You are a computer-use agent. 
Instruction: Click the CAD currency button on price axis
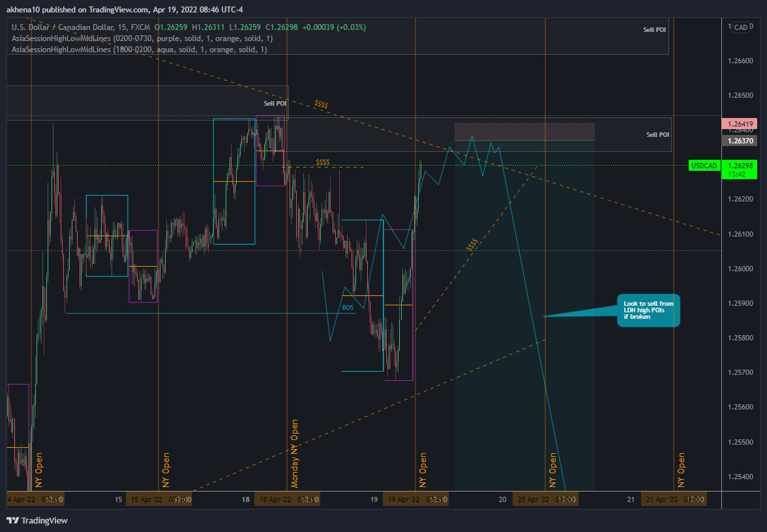tap(741, 27)
